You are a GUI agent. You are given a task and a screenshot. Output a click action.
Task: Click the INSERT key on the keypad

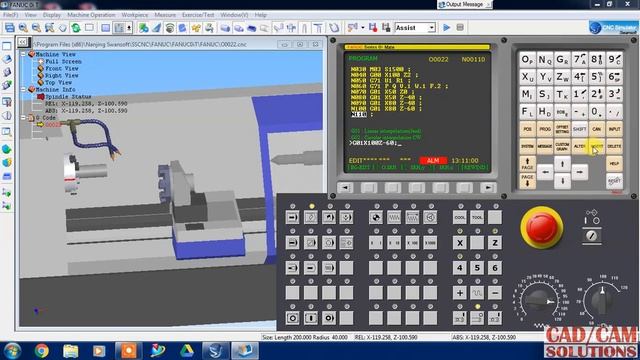pos(597,146)
